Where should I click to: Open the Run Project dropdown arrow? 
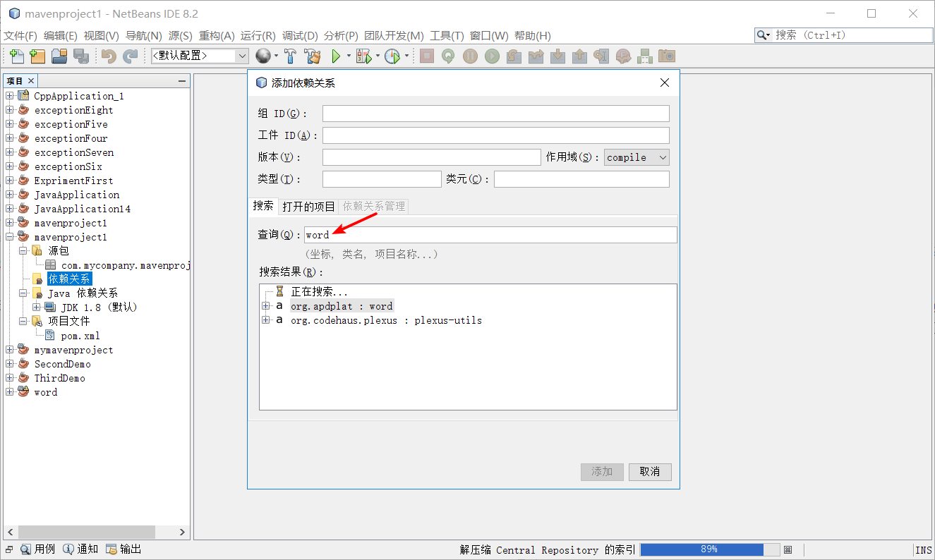click(x=349, y=56)
